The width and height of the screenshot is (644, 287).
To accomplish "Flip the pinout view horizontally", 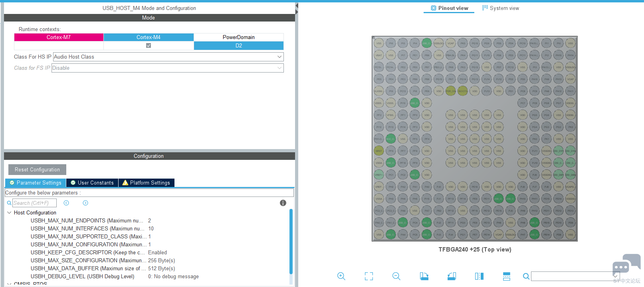I will tap(479, 276).
